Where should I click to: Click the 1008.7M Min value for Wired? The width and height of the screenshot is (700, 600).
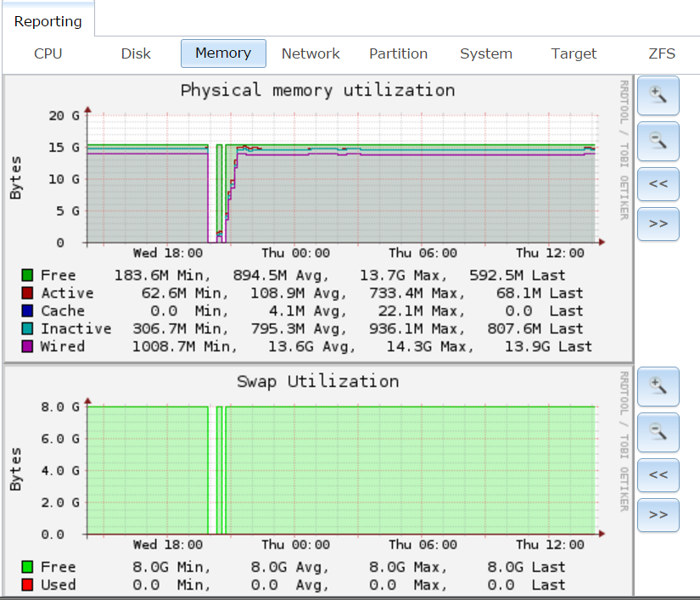click(x=184, y=346)
